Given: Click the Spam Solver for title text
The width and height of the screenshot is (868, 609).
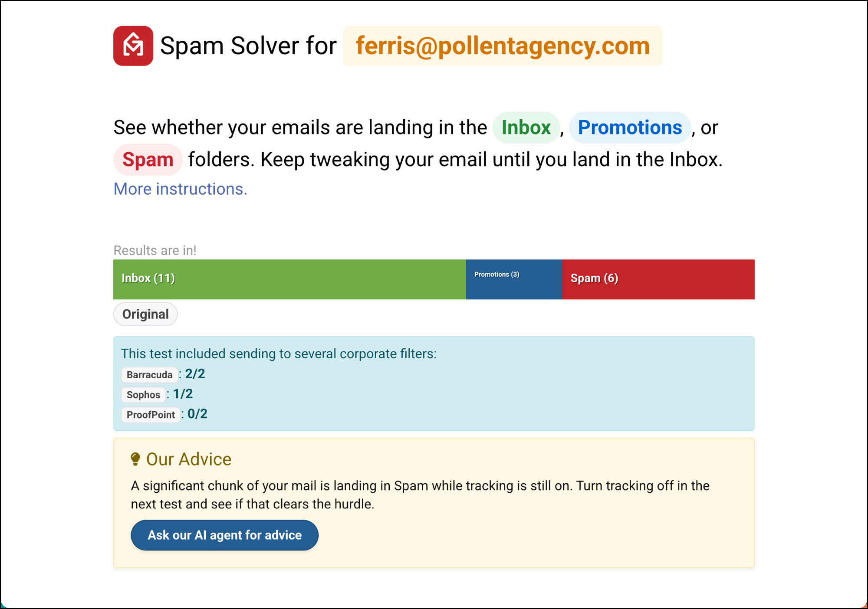Looking at the screenshot, I should point(248,46).
